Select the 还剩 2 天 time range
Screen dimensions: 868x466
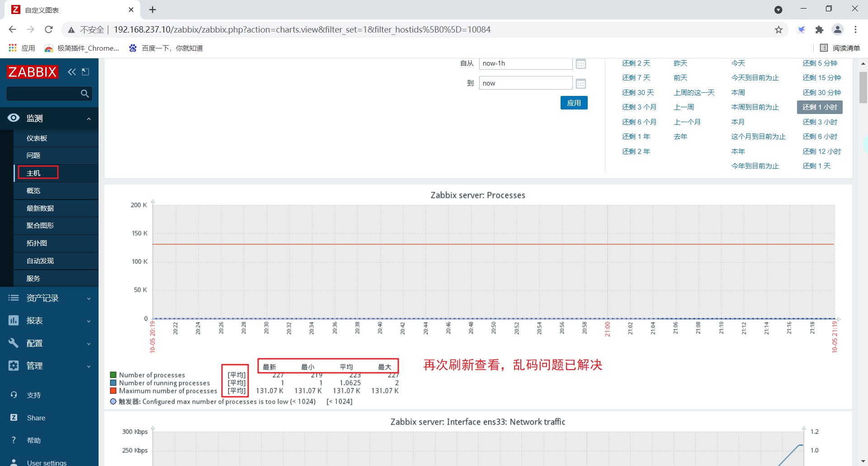pyautogui.click(x=636, y=63)
